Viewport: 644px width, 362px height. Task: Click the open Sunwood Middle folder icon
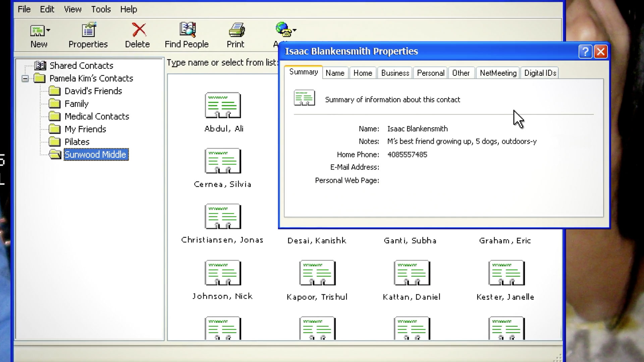[x=55, y=154]
